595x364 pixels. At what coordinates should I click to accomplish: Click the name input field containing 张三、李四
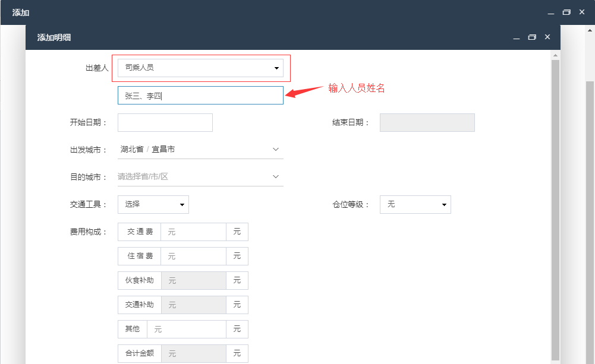point(200,96)
